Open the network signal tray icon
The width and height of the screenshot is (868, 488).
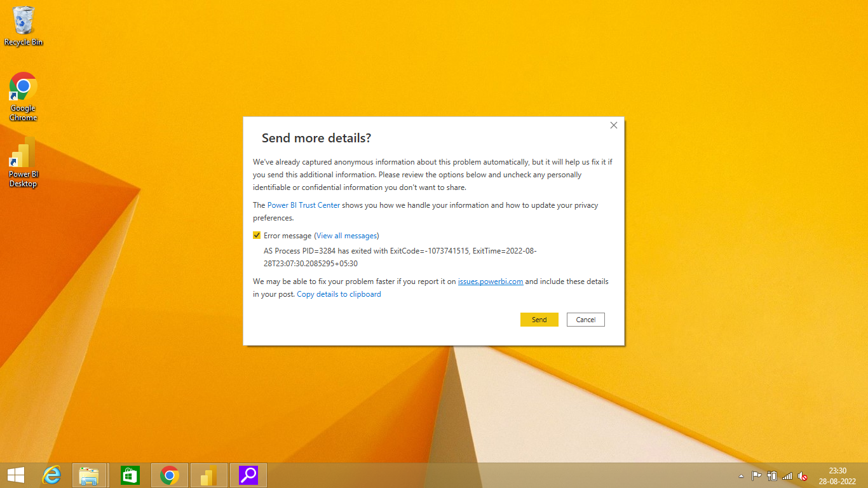787,476
